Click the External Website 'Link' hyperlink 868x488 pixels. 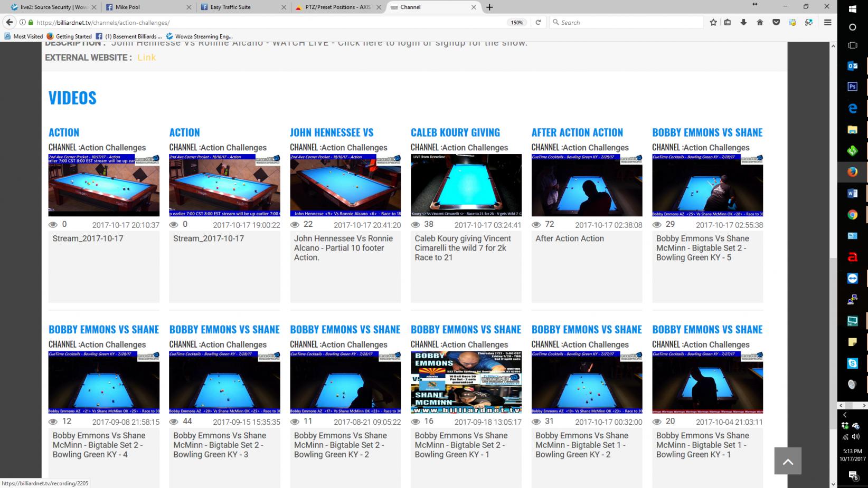pos(146,58)
